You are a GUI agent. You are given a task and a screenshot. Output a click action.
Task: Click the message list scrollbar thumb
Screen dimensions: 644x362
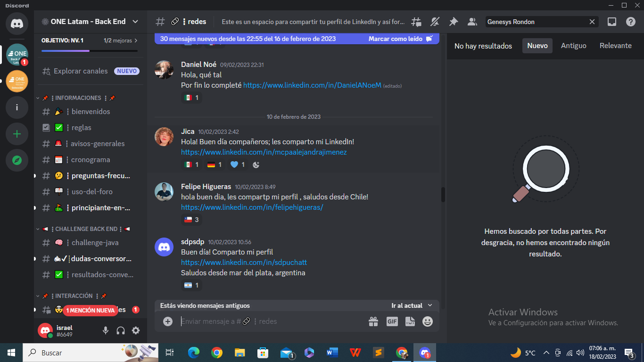click(x=443, y=195)
